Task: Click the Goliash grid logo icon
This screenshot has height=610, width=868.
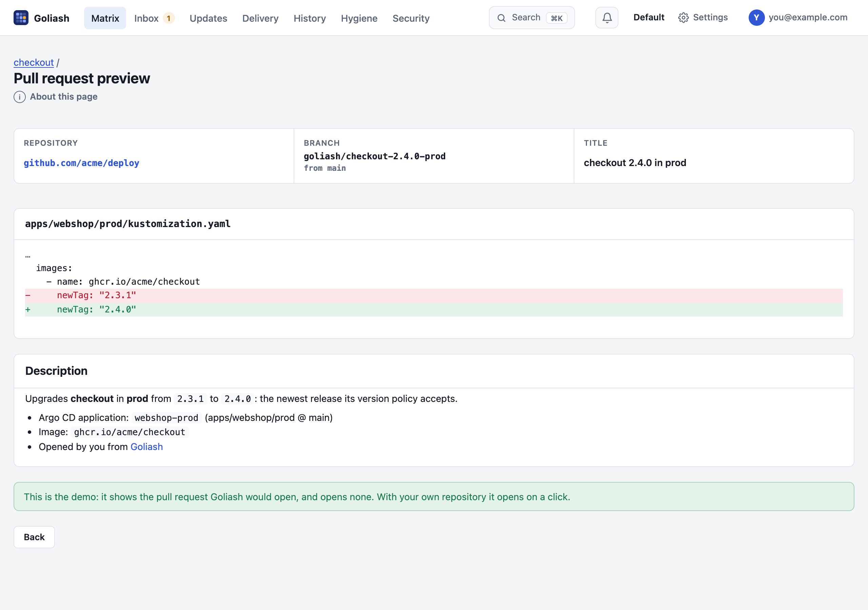Action: click(x=21, y=18)
